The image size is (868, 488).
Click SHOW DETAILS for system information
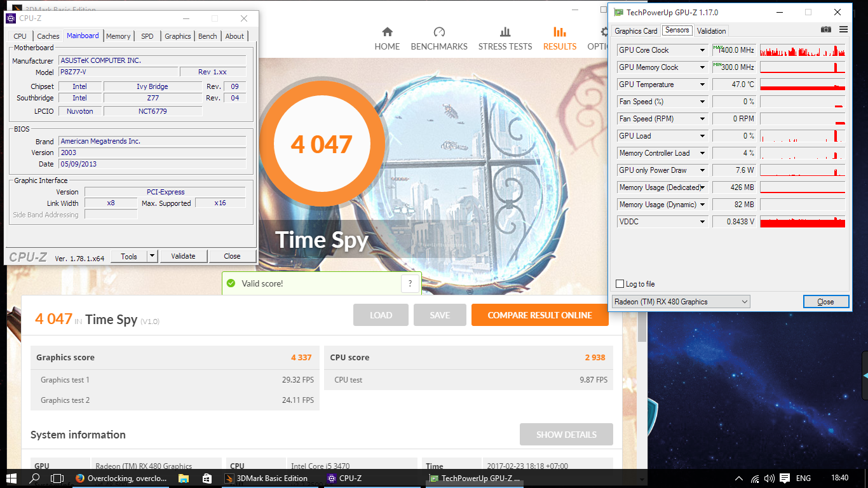[x=566, y=435]
